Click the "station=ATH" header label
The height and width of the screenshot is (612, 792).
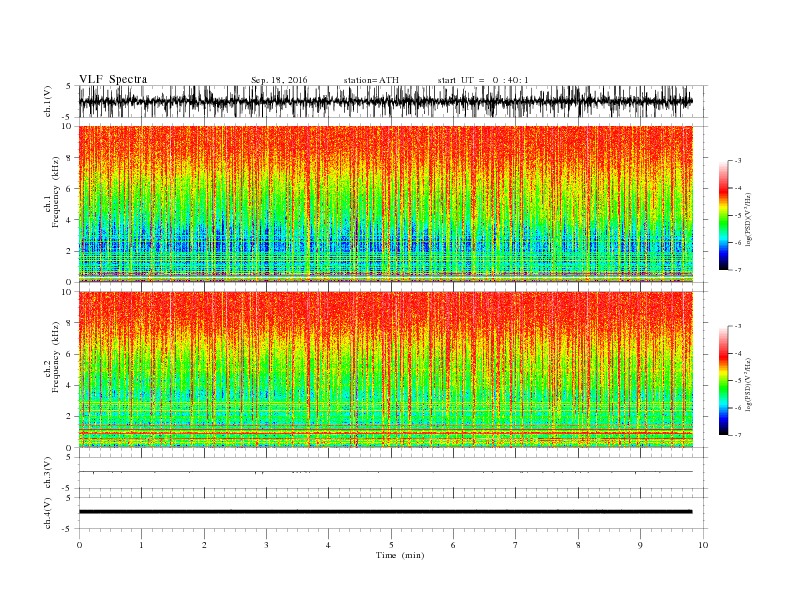371,80
